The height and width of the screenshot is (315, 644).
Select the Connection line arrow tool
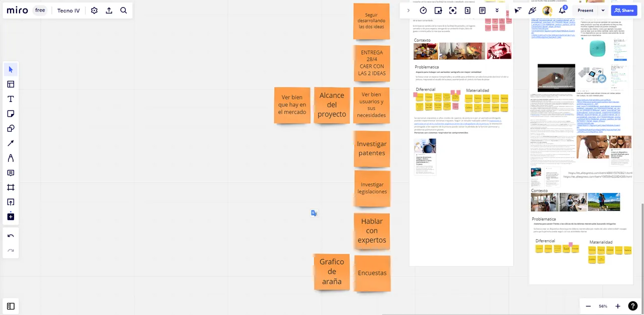point(11,143)
